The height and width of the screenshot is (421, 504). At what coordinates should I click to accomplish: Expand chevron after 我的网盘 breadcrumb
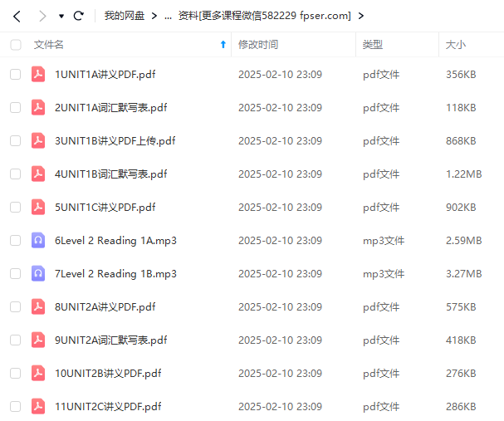click(x=154, y=16)
